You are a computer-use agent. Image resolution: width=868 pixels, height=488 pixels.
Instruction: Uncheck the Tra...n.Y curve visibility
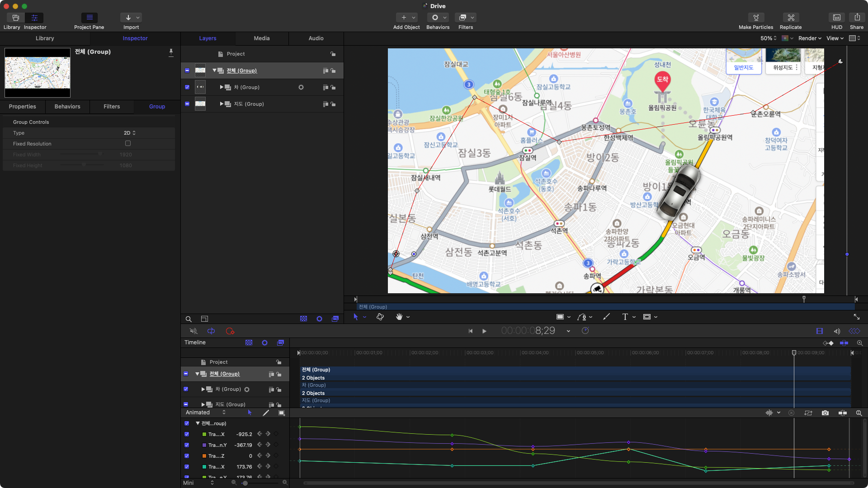[187, 445]
